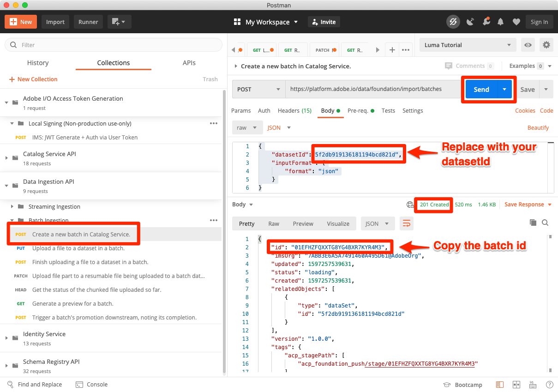Expand Schema Registry API collection
Viewport: 558px width, 392px height.
(6, 366)
